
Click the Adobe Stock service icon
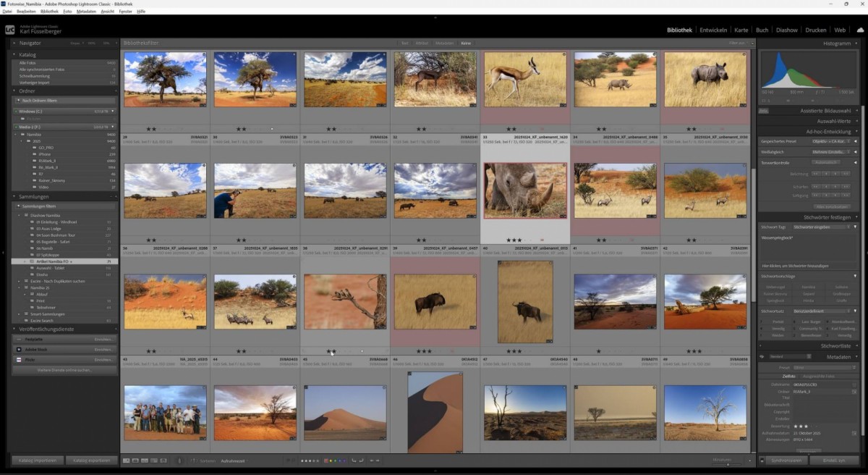pos(19,349)
